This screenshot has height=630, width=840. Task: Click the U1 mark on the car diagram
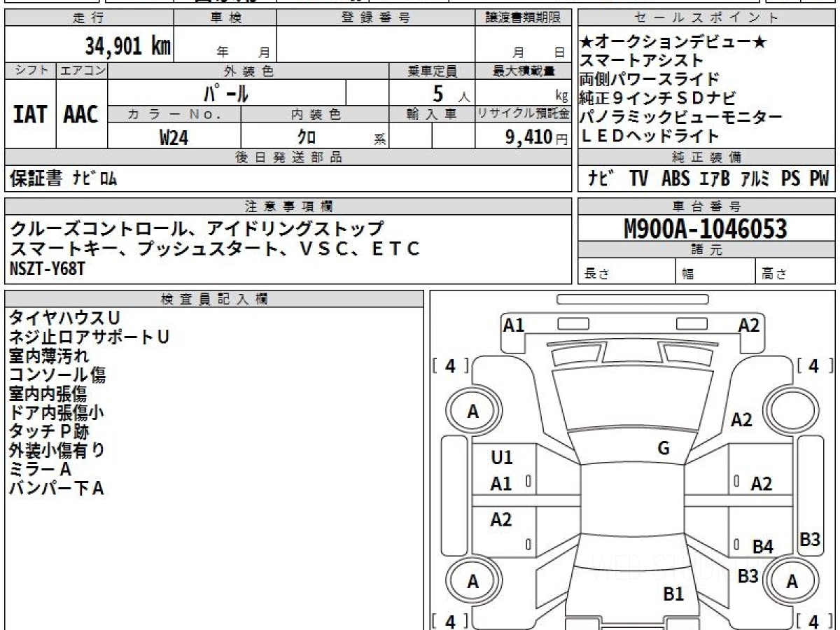tap(502, 458)
